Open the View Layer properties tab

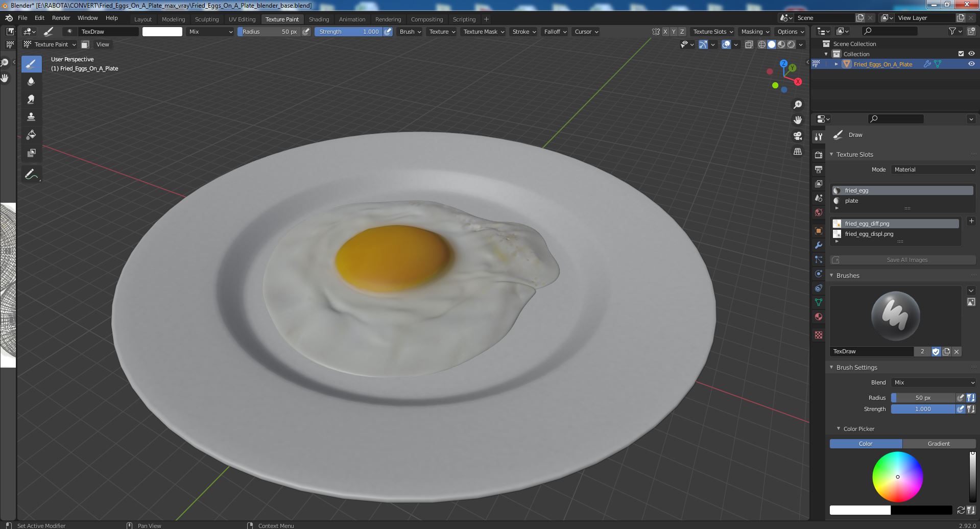click(819, 183)
